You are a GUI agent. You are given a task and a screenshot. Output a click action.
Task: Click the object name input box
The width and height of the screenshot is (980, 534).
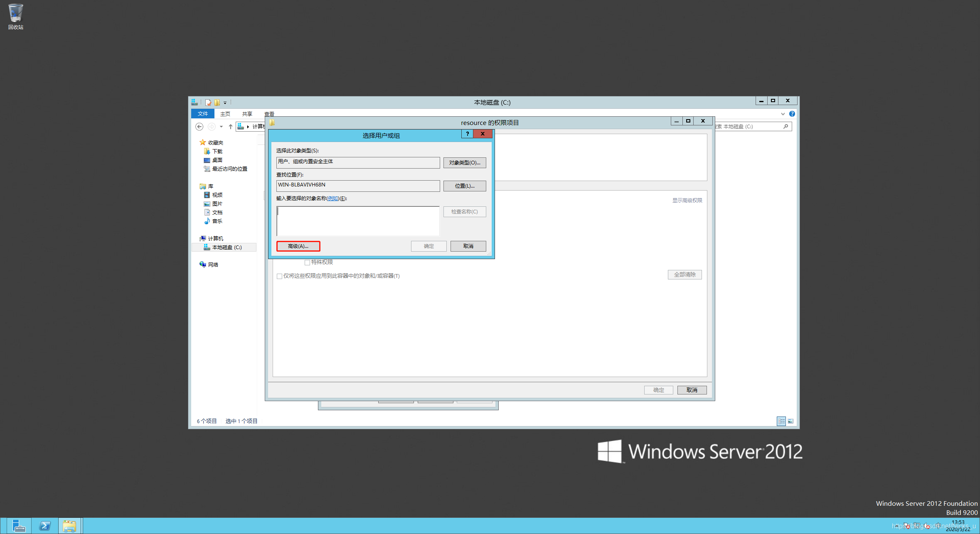357,221
